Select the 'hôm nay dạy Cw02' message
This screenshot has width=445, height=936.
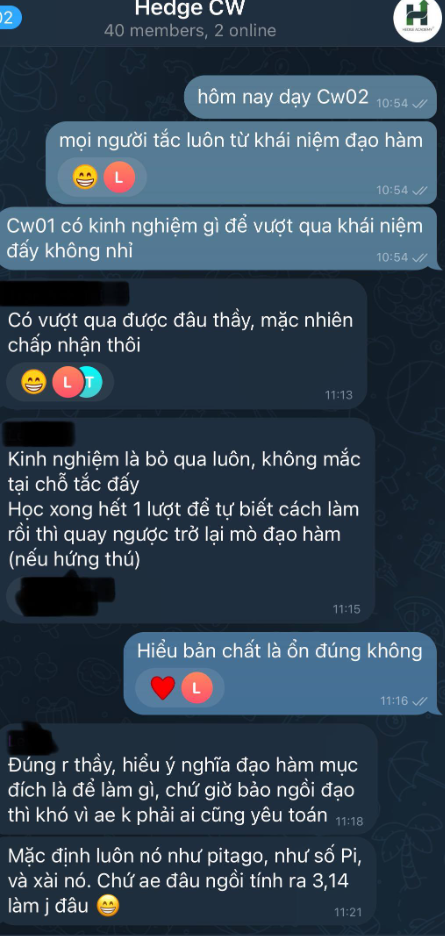pyautogui.click(x=311, y=97)
